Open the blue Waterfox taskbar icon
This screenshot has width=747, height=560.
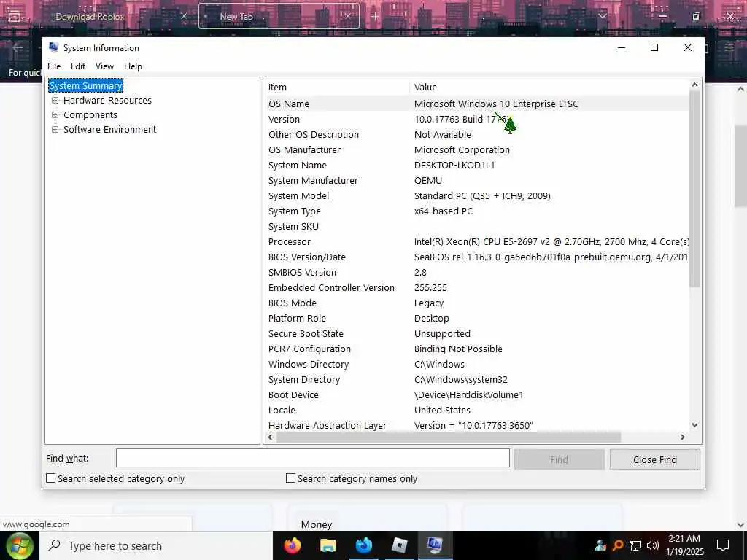(x=363, y=545)
